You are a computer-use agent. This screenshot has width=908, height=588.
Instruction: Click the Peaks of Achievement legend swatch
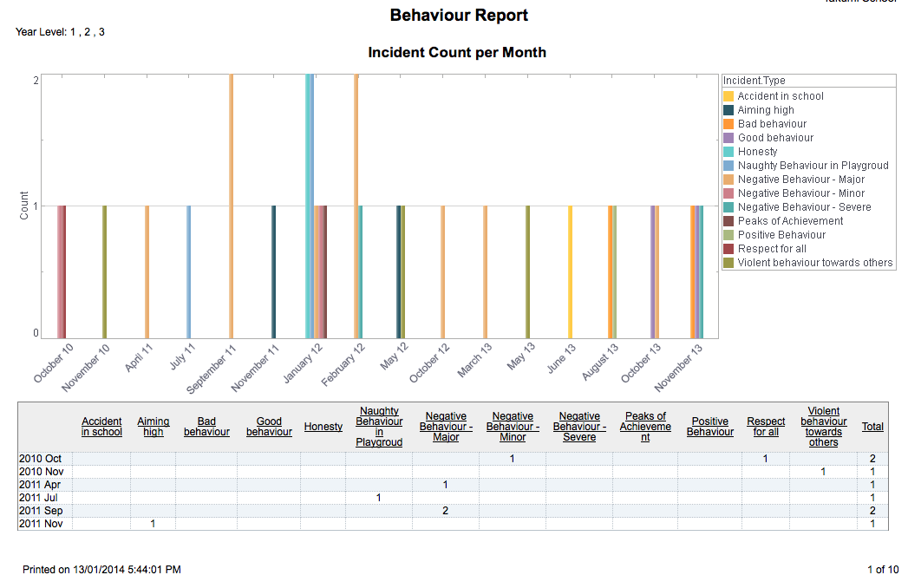pos(728,221)
